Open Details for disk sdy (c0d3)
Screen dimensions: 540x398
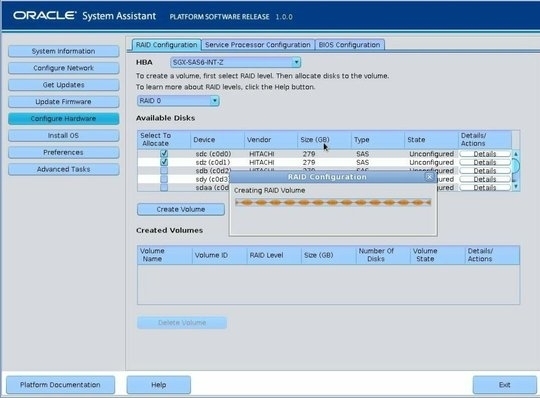click(485, 179)
